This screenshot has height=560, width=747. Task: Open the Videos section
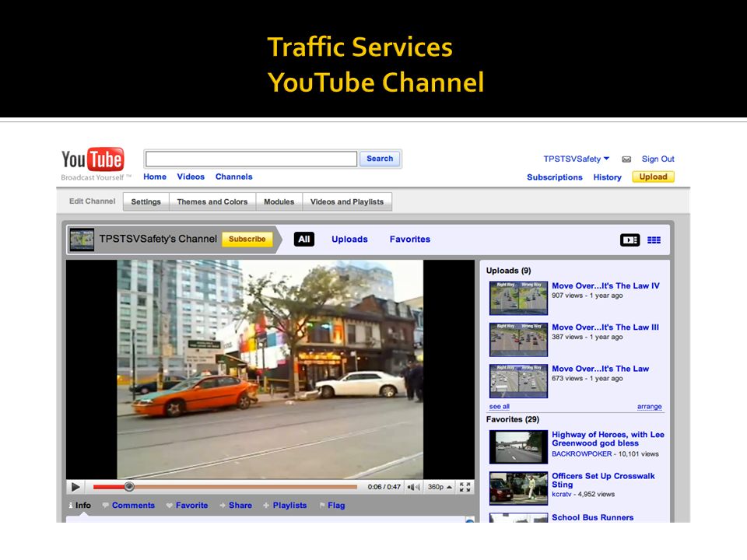191,177
